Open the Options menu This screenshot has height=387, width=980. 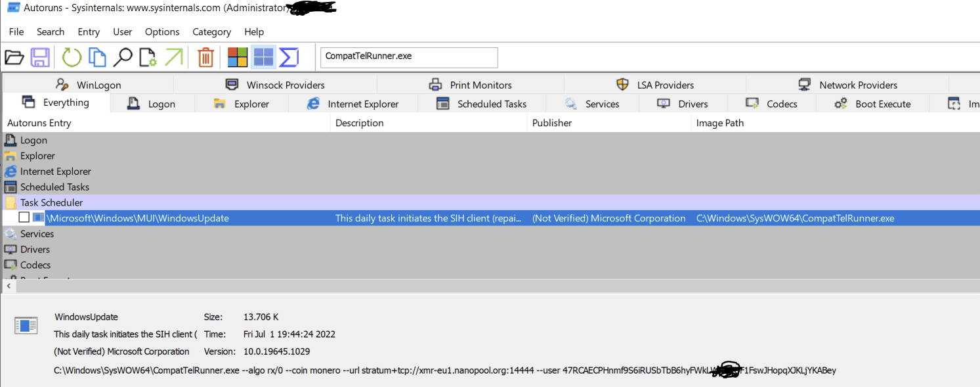pos(162,32)
